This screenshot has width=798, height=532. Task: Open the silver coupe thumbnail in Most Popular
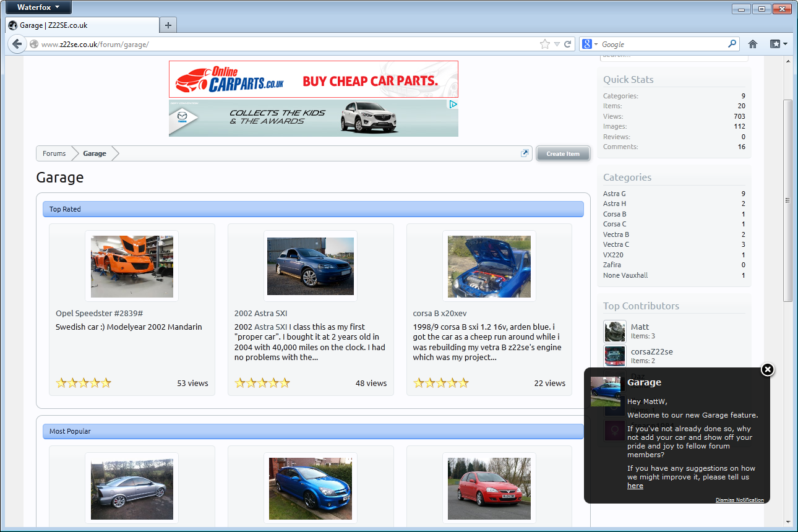(132, 488)
